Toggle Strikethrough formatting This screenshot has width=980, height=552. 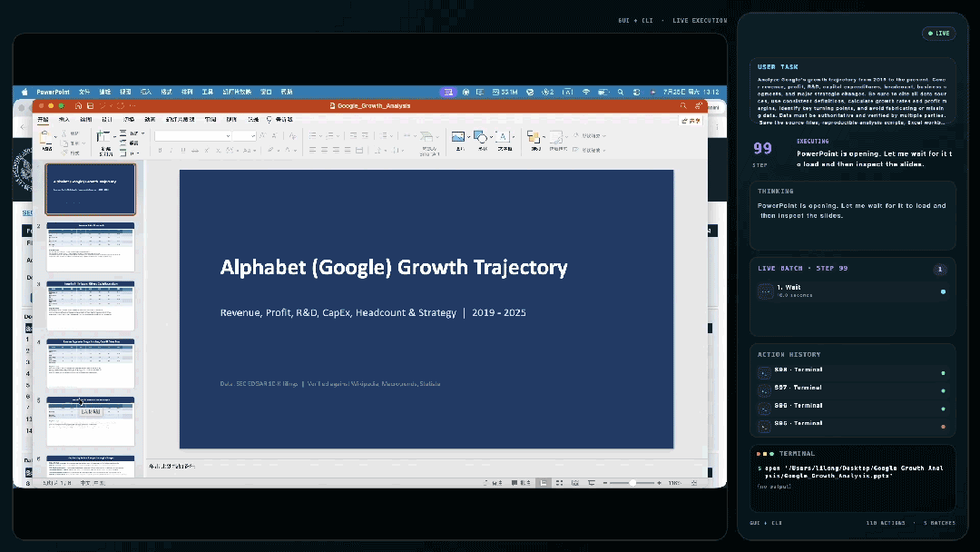(x=195, y=150)
